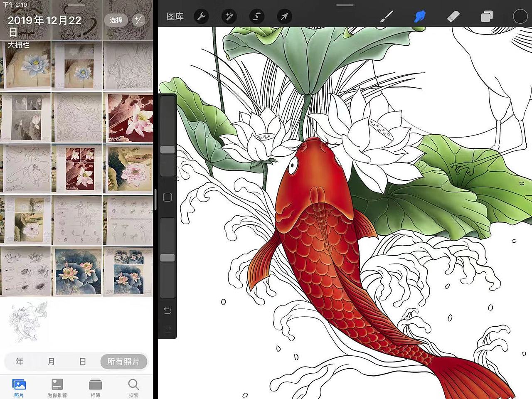Open Procreate Actions wrench menu

tap(201, 17)
